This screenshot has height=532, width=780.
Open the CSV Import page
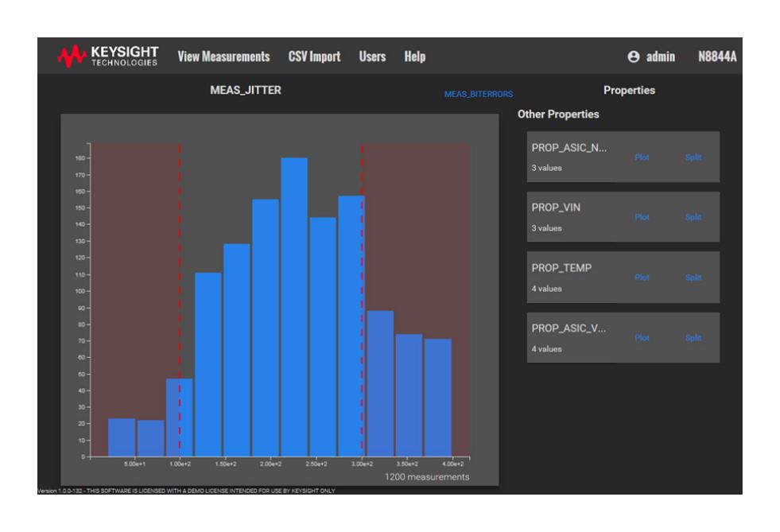(x=314, y=56)
